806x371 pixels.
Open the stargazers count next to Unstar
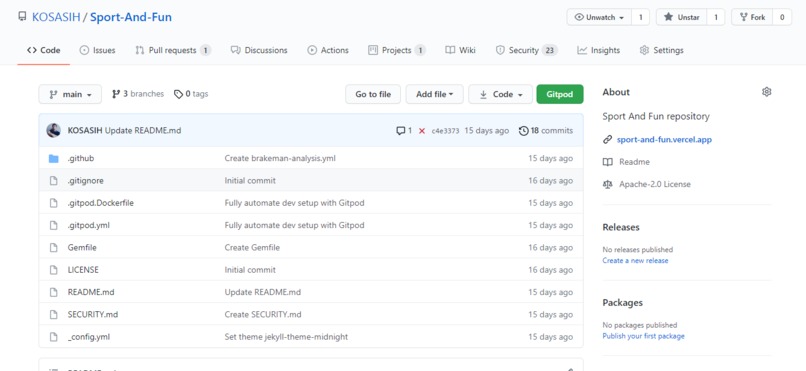pos(716,17)
